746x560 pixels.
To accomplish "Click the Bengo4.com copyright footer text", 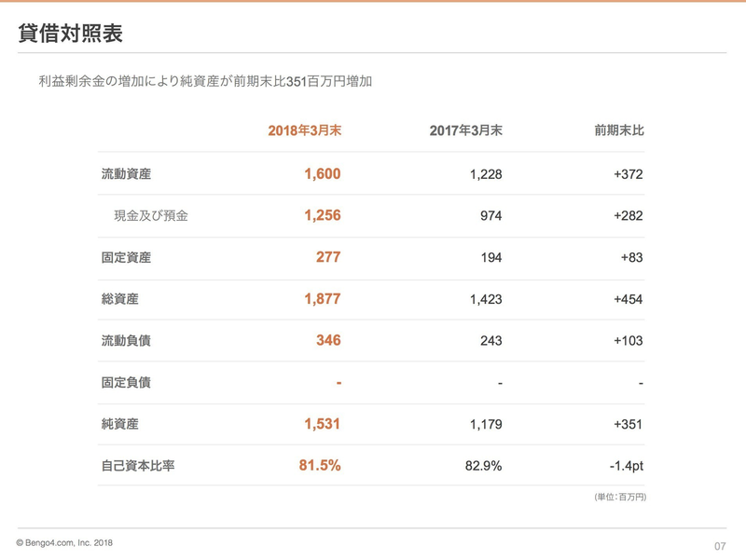I will click(64, 542).
